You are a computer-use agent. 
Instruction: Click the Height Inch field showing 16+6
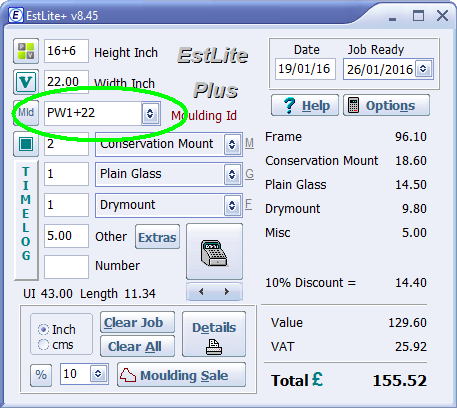(66, 51)
